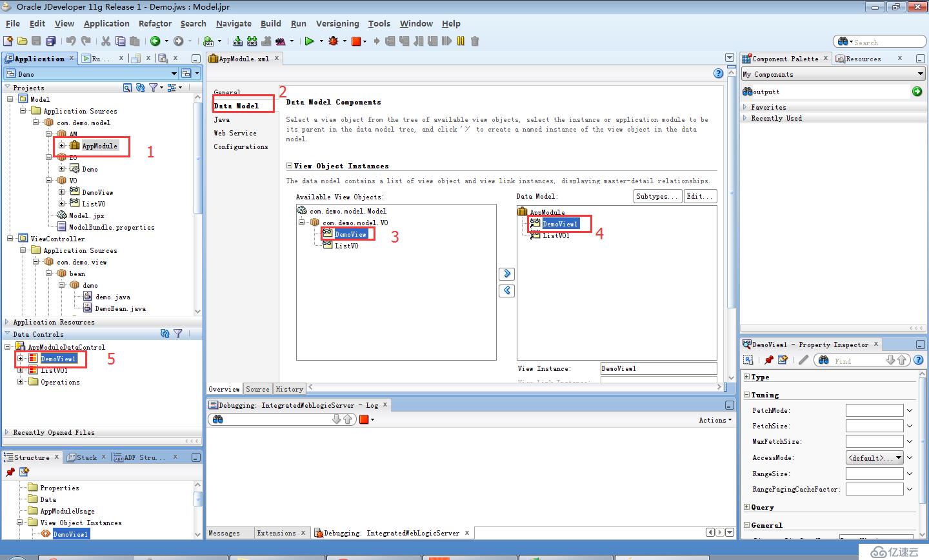Click the pin icon in Structure panel
Viewport: 929px width, 560px height.
10,472
